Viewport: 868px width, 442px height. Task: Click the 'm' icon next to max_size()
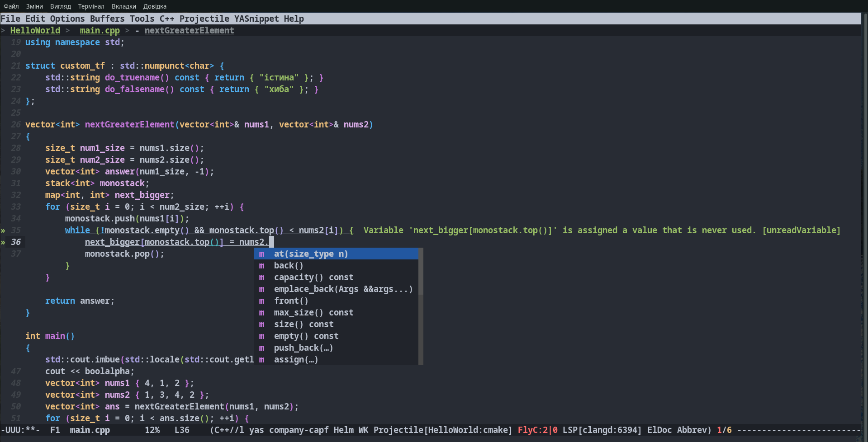click(x=261, y=313)
